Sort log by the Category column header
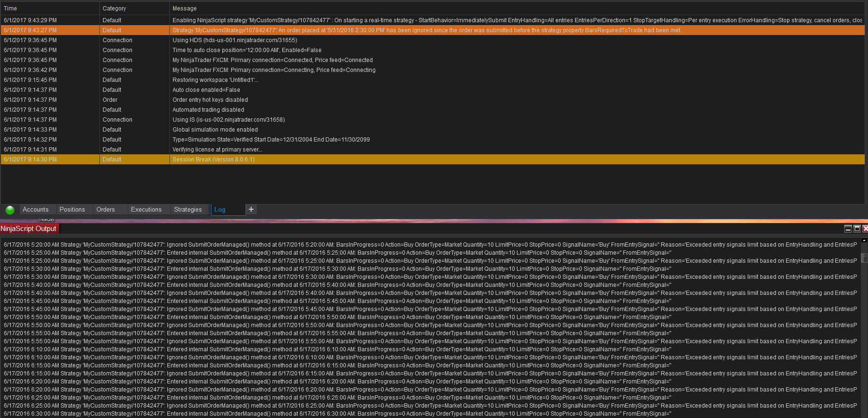This screenshot has height=418, width=868. click(x=134, y=9)
